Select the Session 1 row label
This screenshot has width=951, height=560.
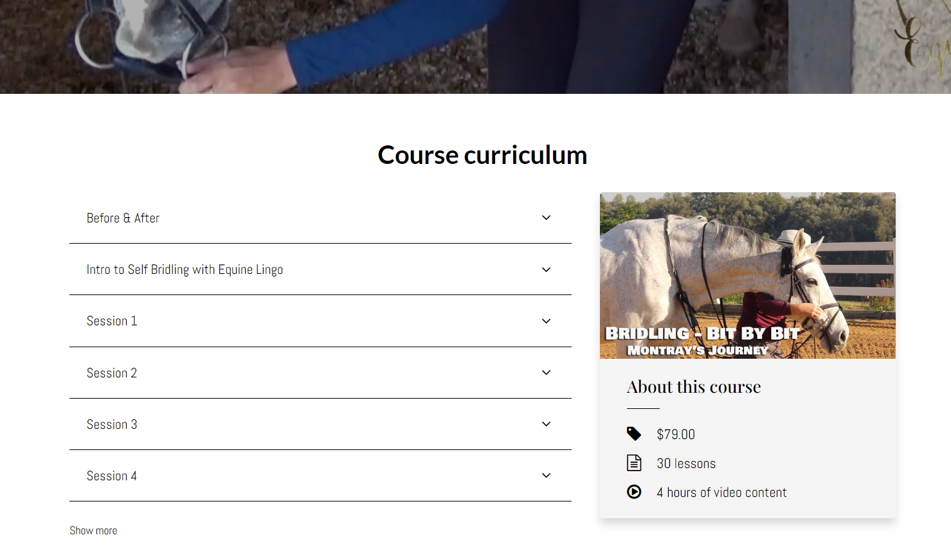pos(112,321)
